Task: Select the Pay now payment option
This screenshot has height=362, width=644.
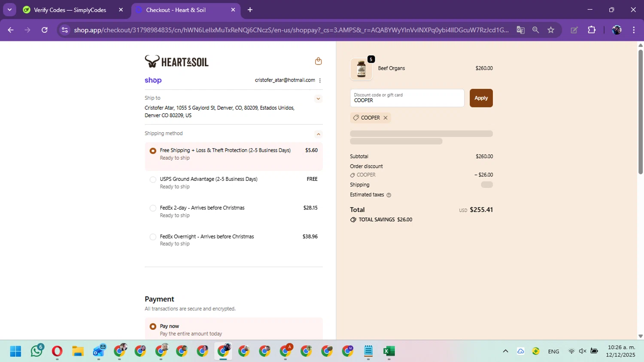Action: (153, 326)
